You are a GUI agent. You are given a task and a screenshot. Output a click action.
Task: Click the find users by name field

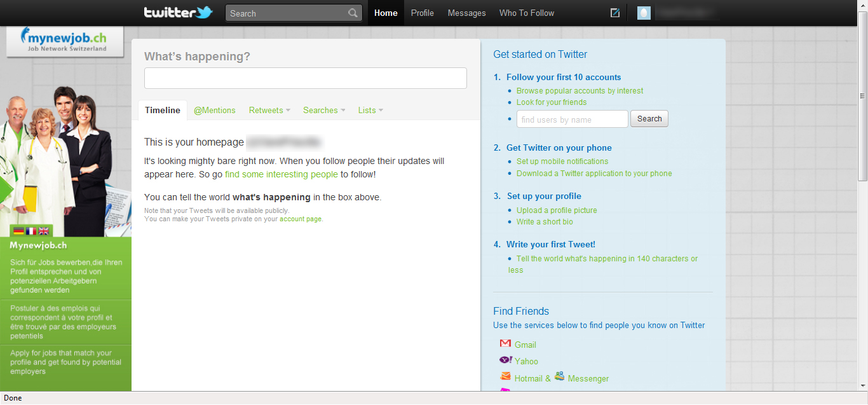pos(572,118)
